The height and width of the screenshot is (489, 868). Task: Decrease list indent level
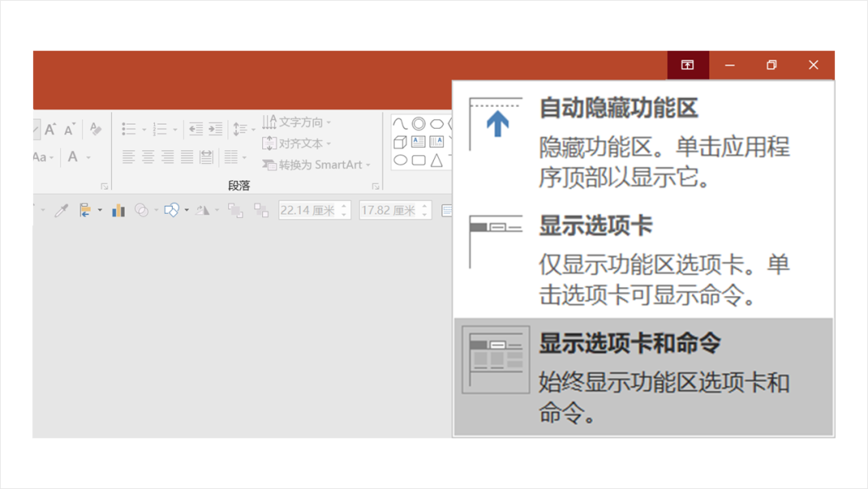pyautogui.click(x=195, y=129)
